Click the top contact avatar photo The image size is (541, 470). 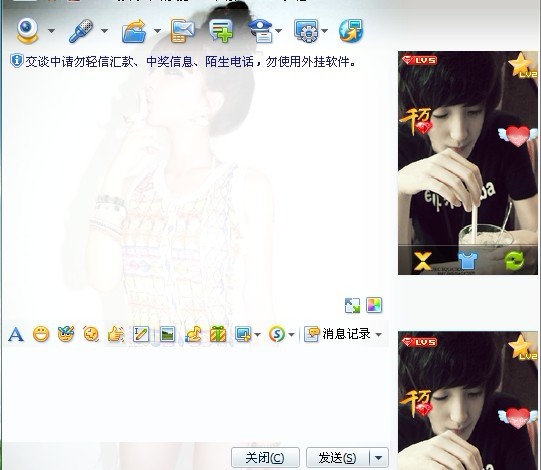(x=468, y=163)
